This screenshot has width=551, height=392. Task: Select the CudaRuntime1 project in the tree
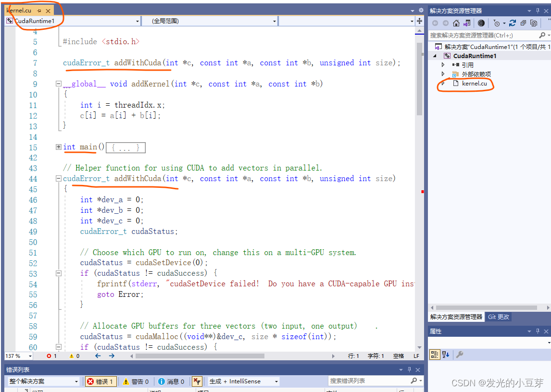475,56
